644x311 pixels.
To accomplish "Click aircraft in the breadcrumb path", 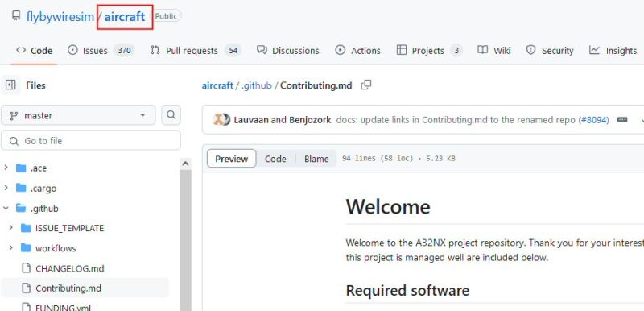I will [x=217, y=86].
